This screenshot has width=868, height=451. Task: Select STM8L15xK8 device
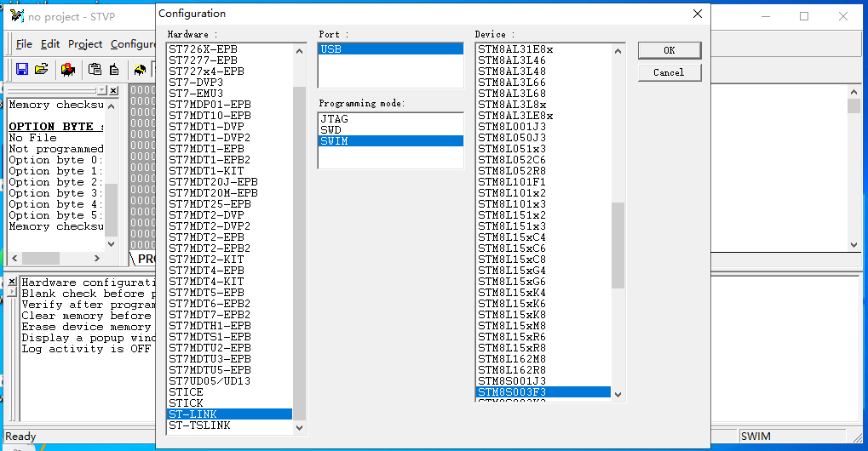[x=543, y=315]
